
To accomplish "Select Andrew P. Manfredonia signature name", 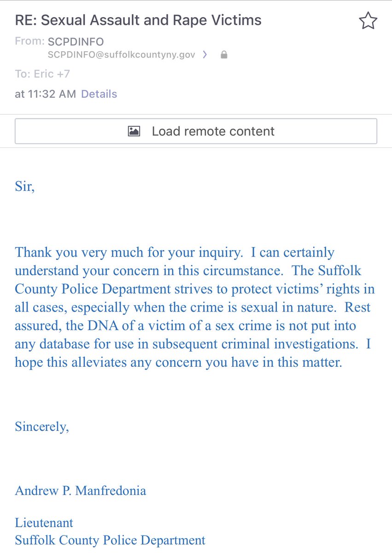I will point(81,491).
